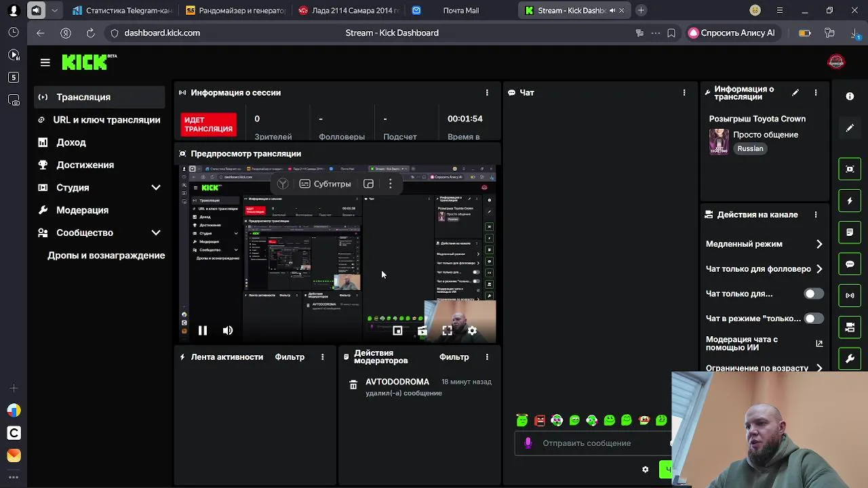The width and height of the screenshot is (868, 488).
Task: Open Чат panel options menu
Action: (684, 93)
